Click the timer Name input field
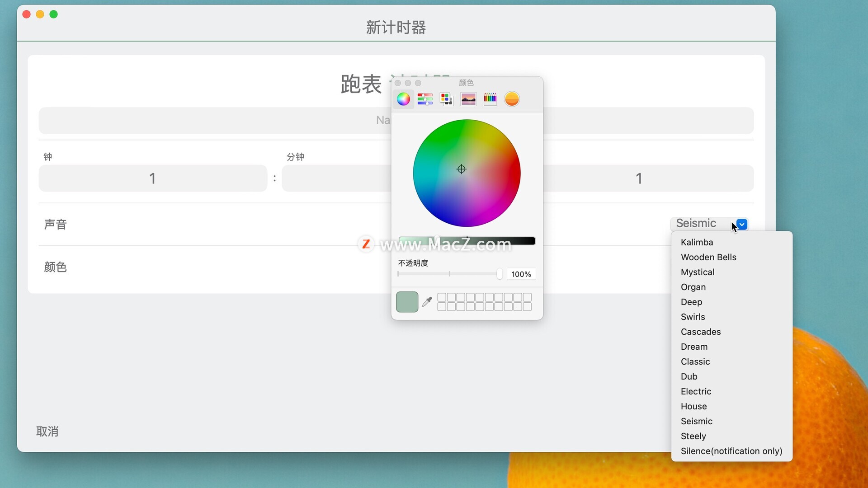Screen dimensions: 868x488 (396, 120)
